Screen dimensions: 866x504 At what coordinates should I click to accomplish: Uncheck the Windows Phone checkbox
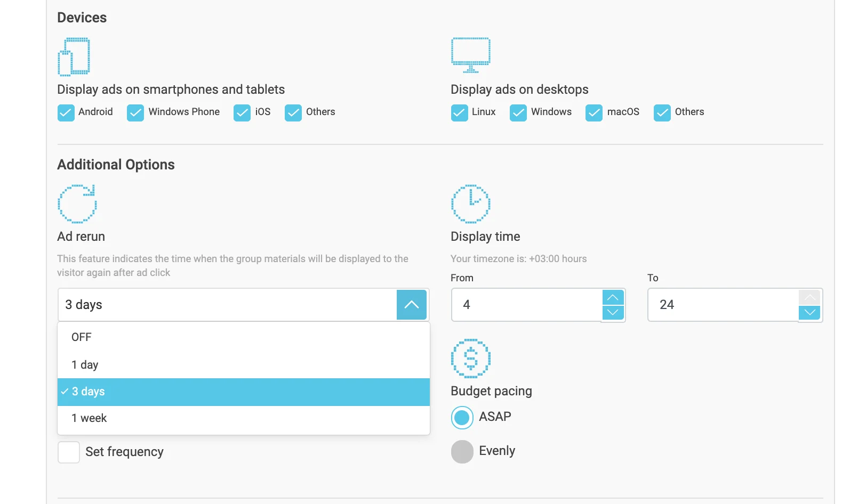coord(135,112)
